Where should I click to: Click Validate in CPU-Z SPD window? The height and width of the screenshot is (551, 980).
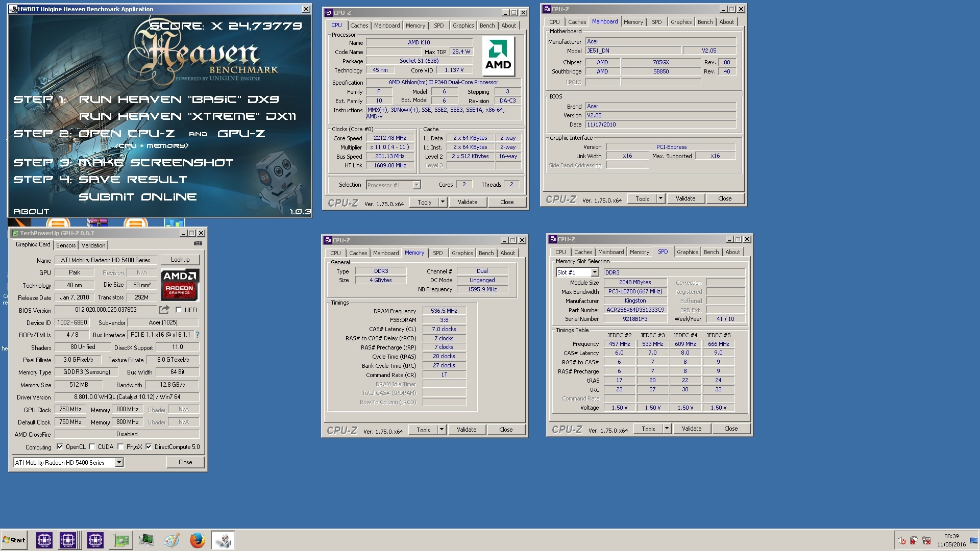692,429
